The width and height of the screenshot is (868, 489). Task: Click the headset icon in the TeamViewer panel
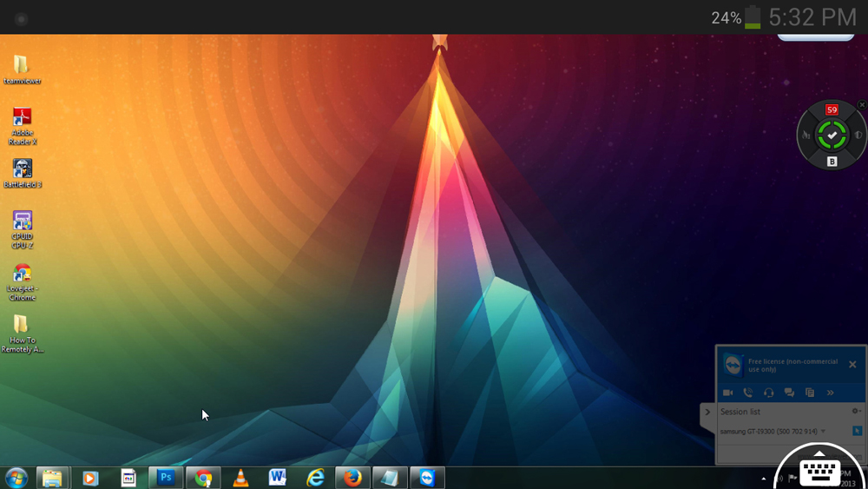tap(768, 393)
